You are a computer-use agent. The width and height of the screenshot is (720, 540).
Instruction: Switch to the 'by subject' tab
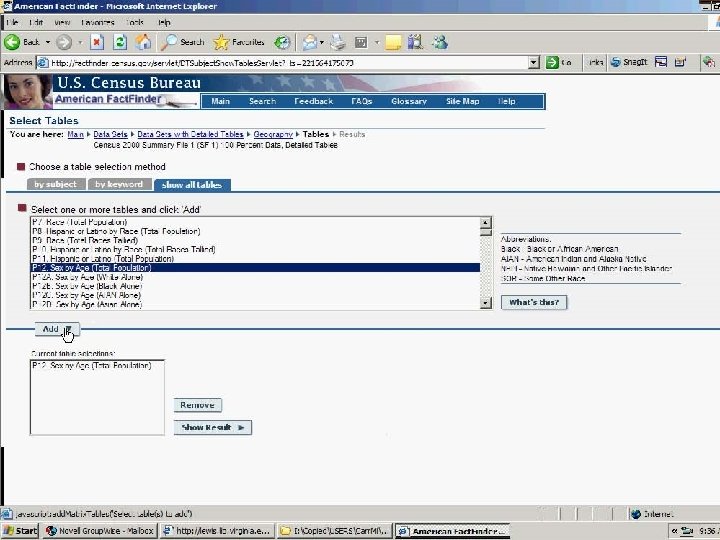pyautogui.click(x=56, y=184)
